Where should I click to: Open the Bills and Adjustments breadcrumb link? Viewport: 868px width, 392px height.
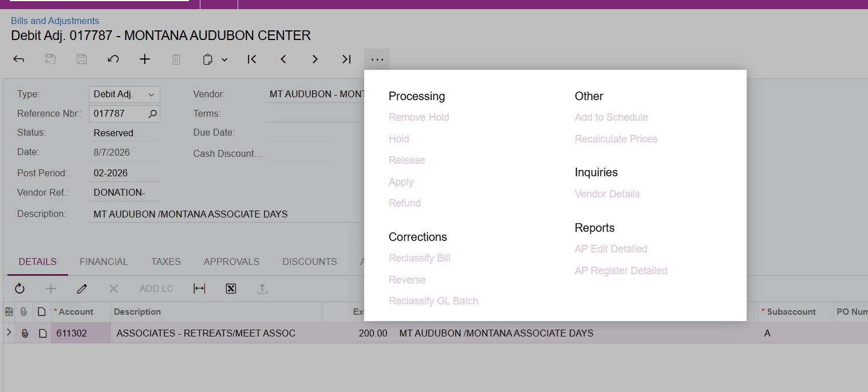55,21
